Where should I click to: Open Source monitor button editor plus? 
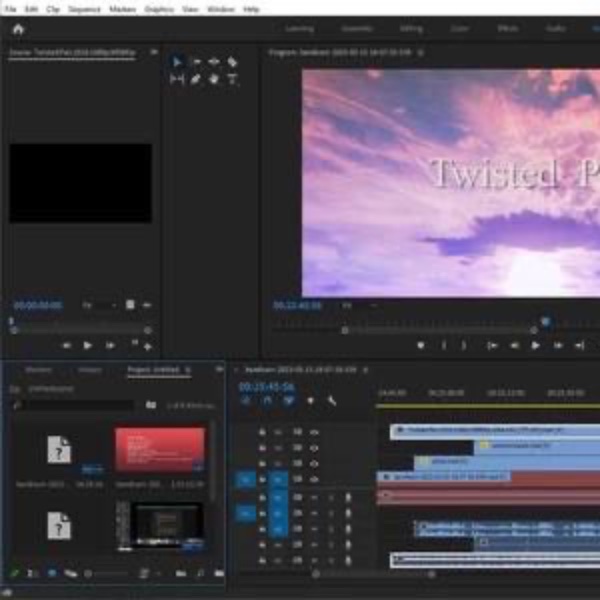click(x=147, y=347)
